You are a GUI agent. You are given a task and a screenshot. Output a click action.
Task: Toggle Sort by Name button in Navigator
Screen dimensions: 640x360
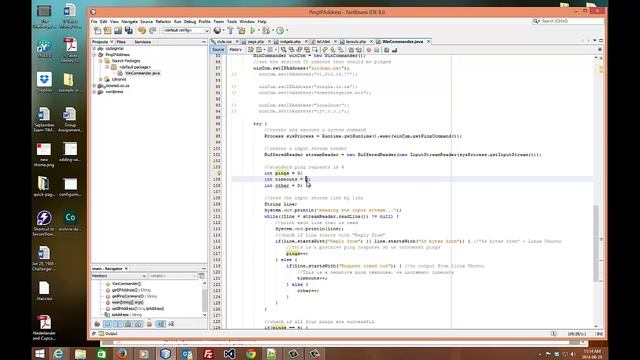click(x=160, y=324)
